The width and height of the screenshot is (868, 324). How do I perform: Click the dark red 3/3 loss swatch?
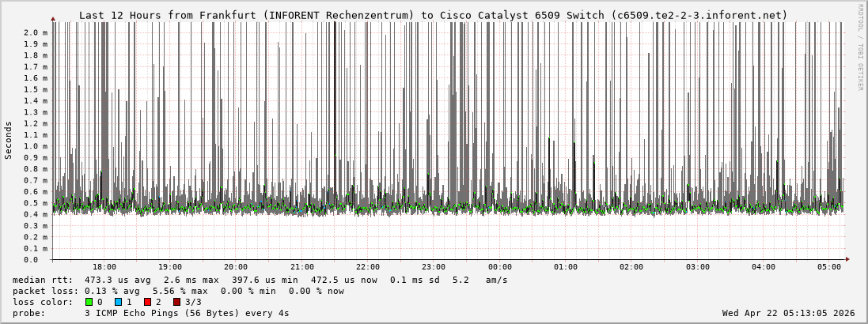[x=176, y=302]
